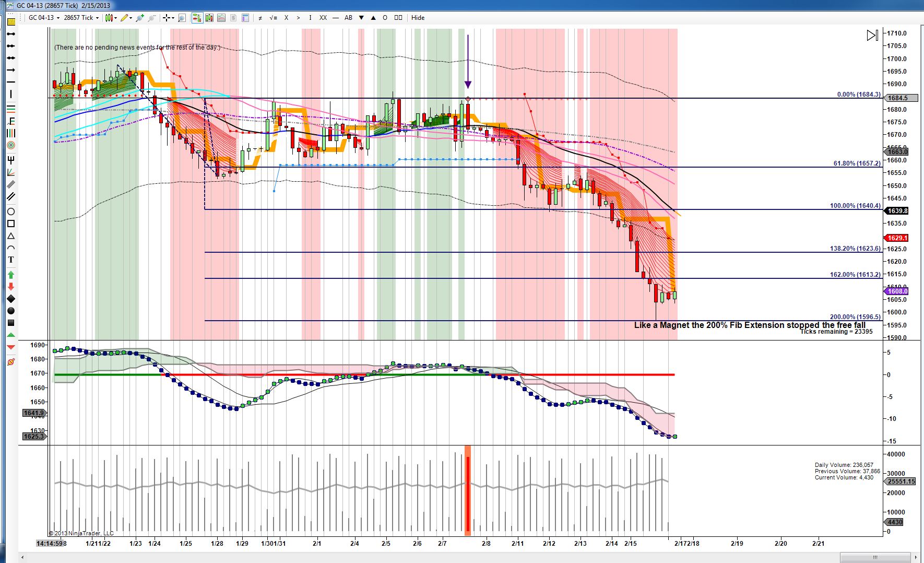Click the purple 1608.0 price marker

point(897,291)
